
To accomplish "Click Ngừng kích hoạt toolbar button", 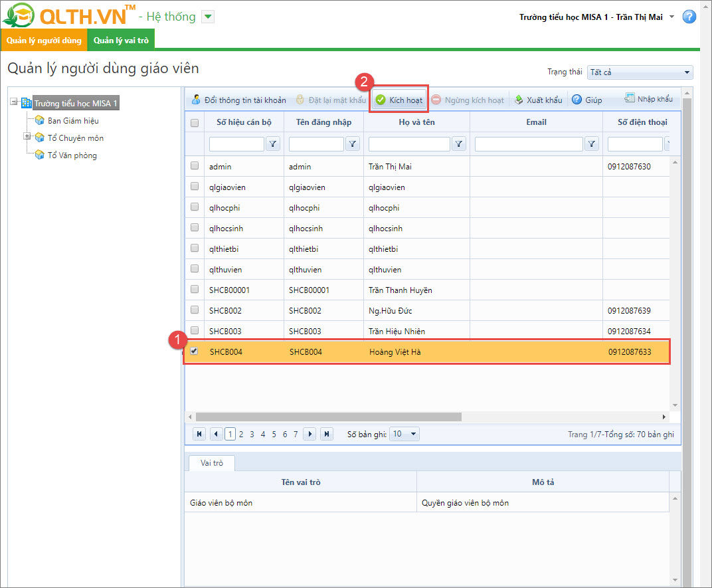I will (x=468, y=100).
